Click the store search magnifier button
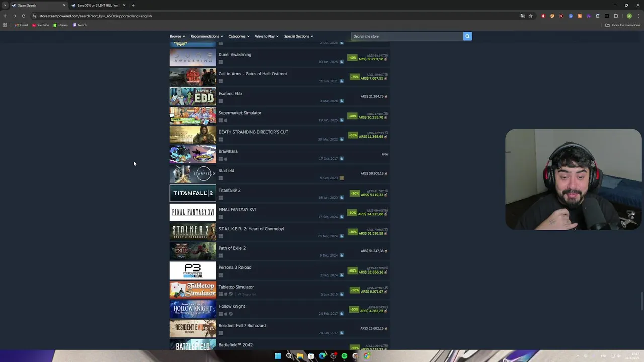644x362 pixels. [467, 36]
